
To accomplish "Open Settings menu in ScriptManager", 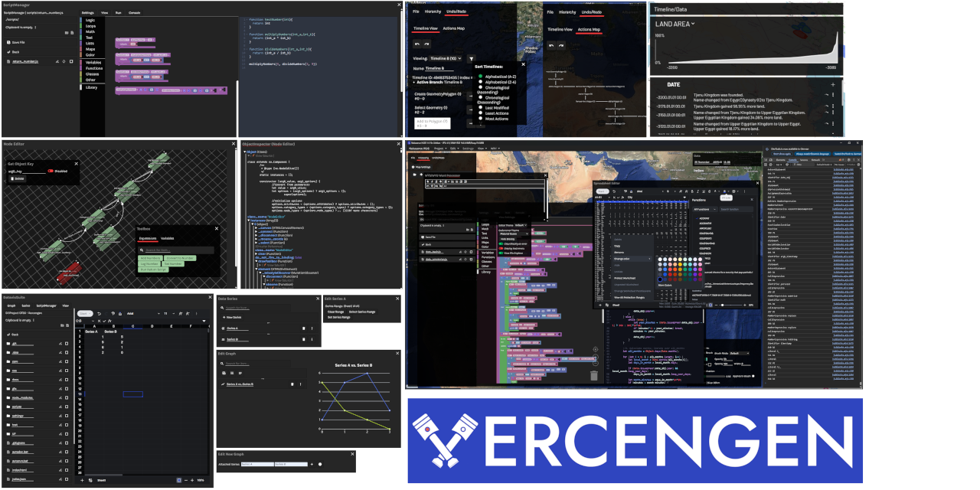I will tap(87, 13).
